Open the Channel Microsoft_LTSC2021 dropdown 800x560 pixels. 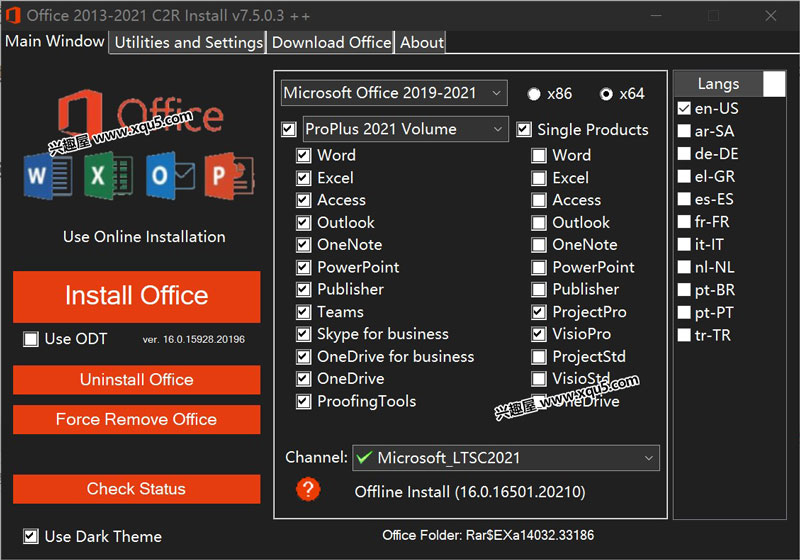point(506,457)
